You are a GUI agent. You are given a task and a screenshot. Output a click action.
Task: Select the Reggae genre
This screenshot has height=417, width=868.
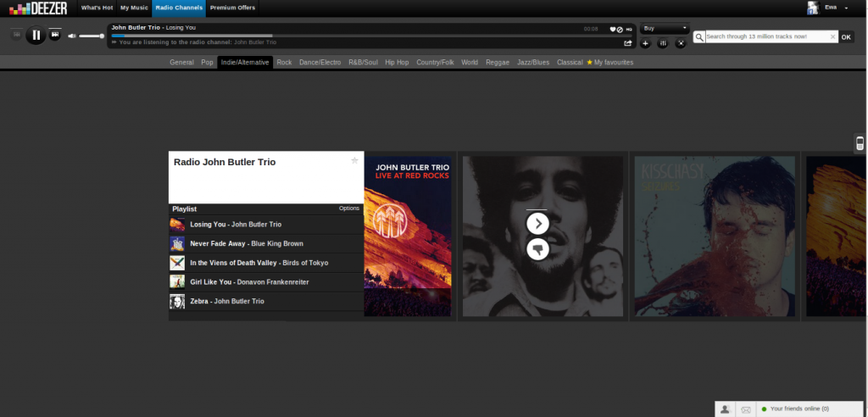coord(498,63)
